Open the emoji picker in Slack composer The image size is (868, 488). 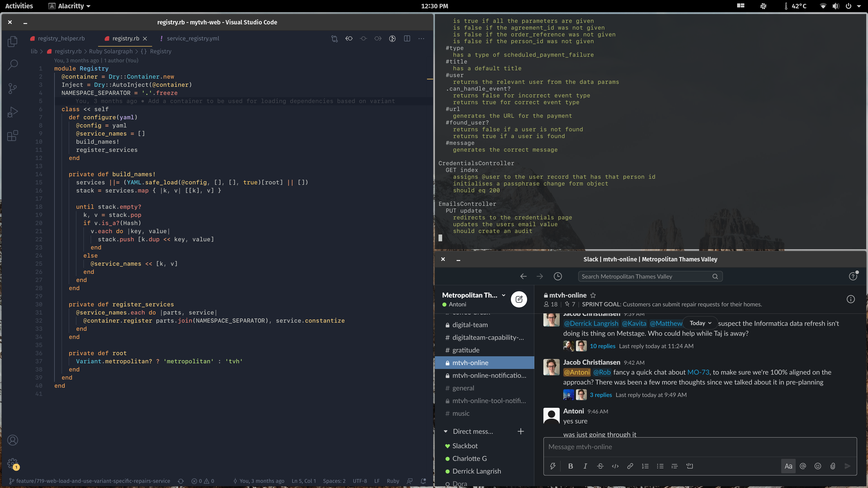pyautogui.click(x=818, y=466)
